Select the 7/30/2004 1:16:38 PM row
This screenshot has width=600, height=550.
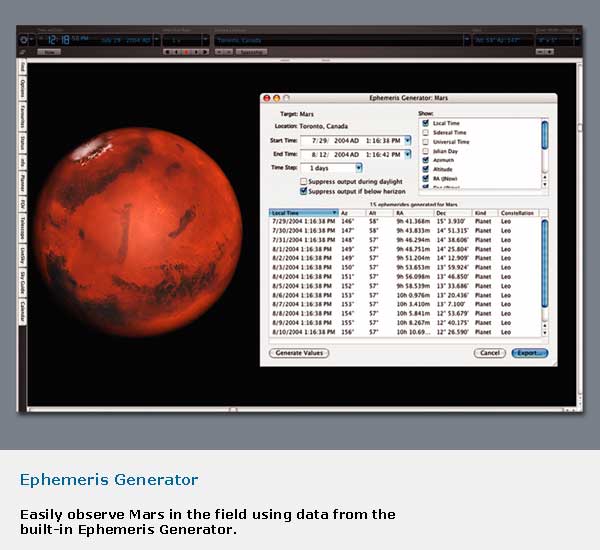[x=405, y=230]
